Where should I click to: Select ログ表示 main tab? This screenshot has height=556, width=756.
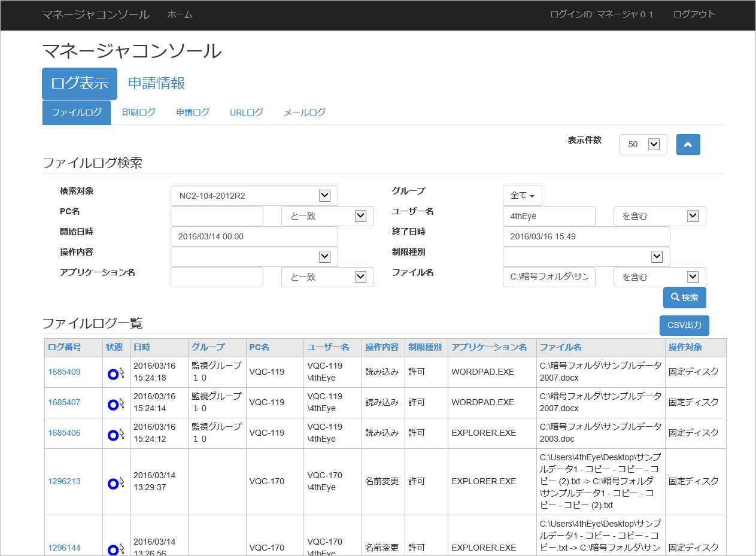(80, 83)
